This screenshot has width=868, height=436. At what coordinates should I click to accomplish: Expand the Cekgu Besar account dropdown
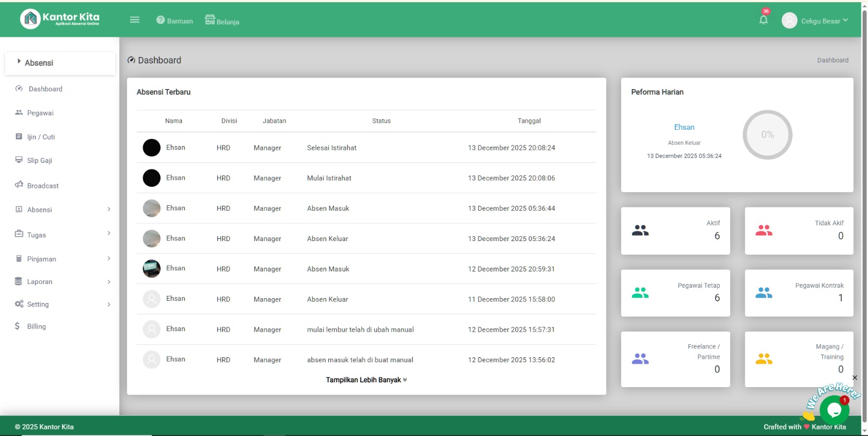tap(824, 21)
